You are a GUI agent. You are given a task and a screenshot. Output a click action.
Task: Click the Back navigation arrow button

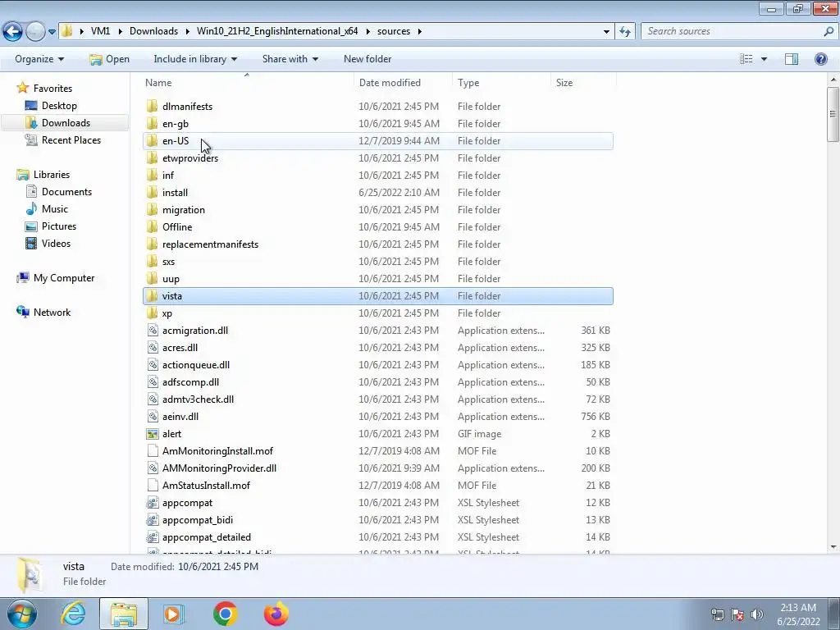tap(12, 32)
